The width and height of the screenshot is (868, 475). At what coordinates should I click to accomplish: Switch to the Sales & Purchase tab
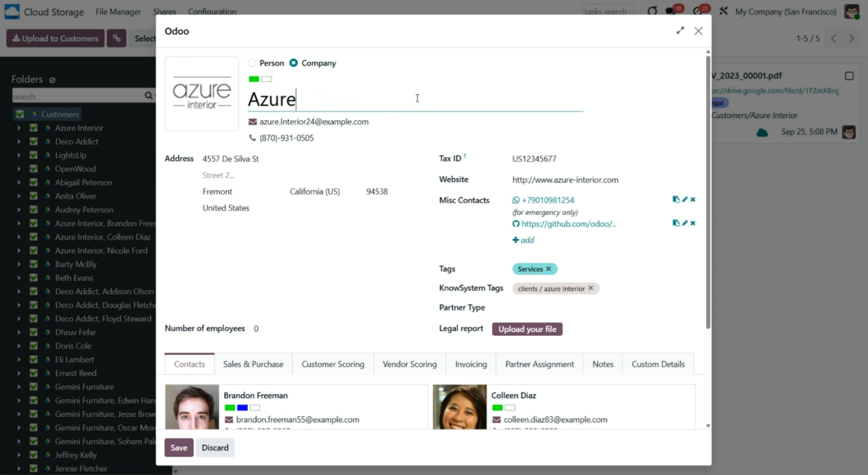coord(253,364)
